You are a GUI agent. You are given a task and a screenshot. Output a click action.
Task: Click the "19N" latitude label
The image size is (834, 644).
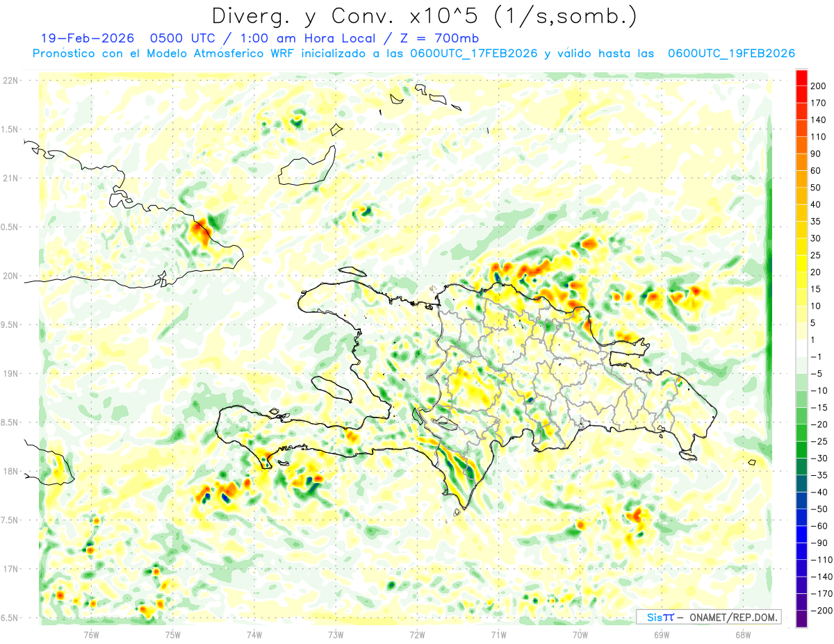click(x=11, y=373)
